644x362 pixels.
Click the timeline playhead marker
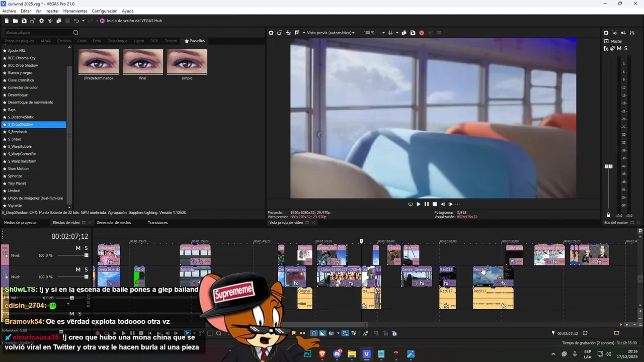pos(361,241)
